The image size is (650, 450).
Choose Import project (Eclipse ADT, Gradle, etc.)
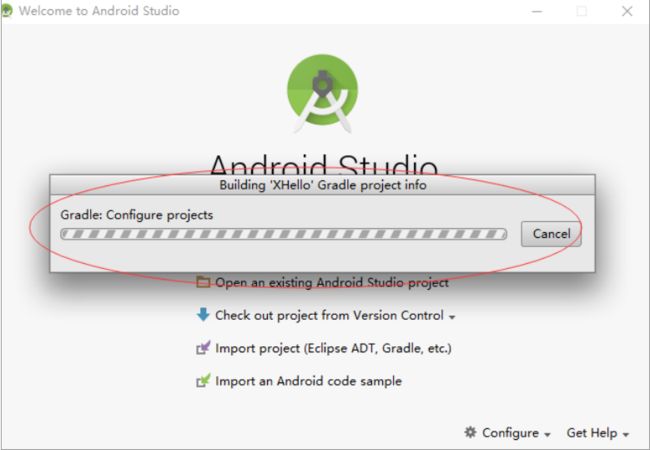(333, 348)
